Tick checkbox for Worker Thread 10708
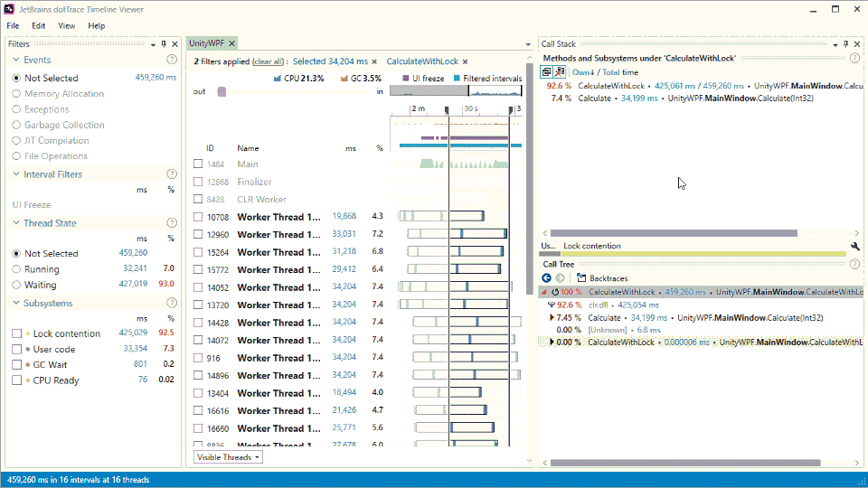The image size is (868, 488). [198, 217]
